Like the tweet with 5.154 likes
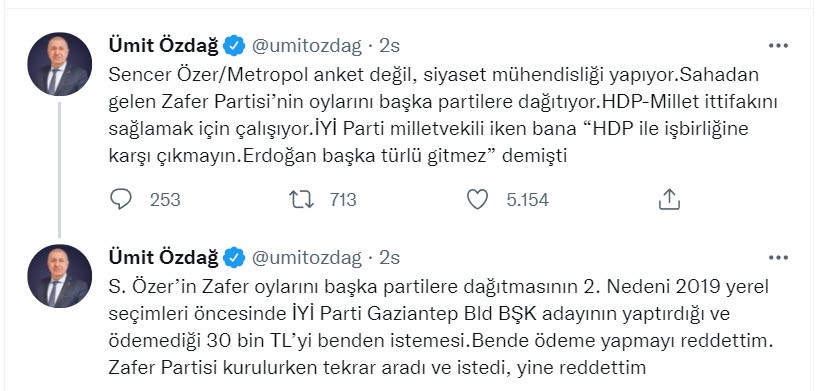 point(477,200)
